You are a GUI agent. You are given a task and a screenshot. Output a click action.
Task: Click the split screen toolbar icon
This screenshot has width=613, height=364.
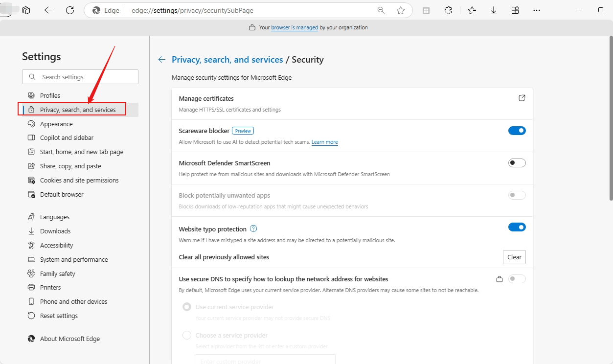(x=426, y=10)
